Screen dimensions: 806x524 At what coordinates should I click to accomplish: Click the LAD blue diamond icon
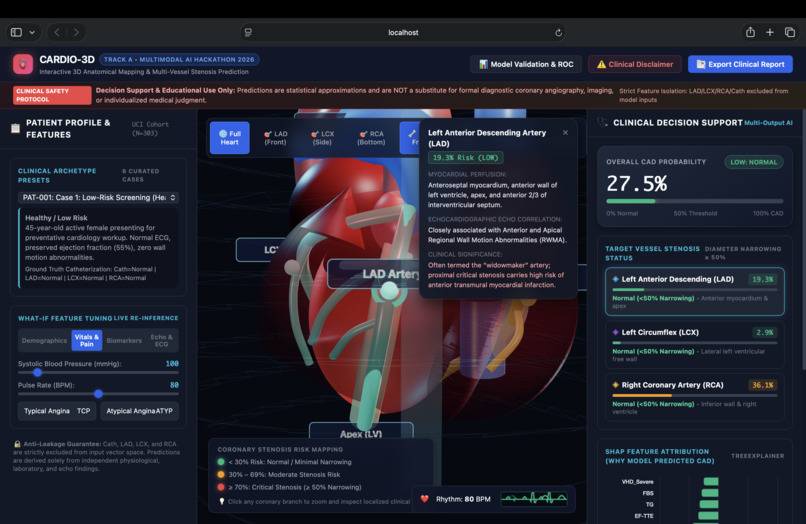tap(615, 279)
